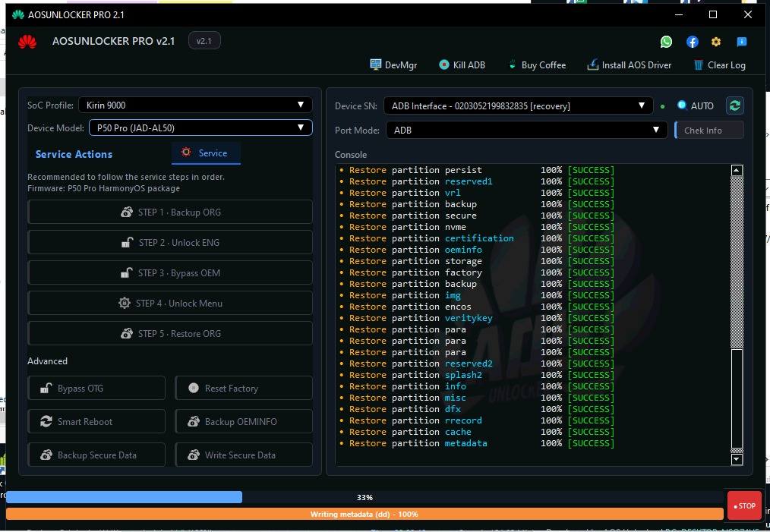Click the Restore partition veritykey line

click(476, 317)
